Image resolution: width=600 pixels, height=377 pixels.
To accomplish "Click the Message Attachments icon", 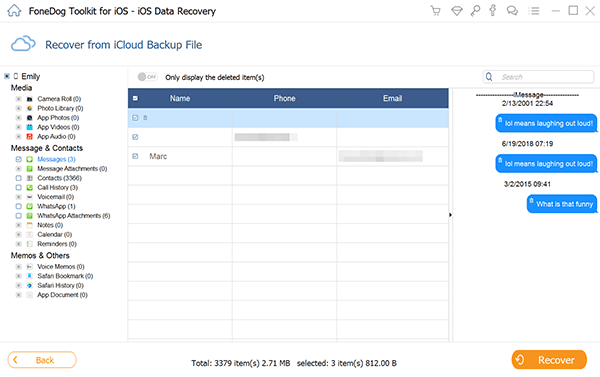I will coord(29,169).
